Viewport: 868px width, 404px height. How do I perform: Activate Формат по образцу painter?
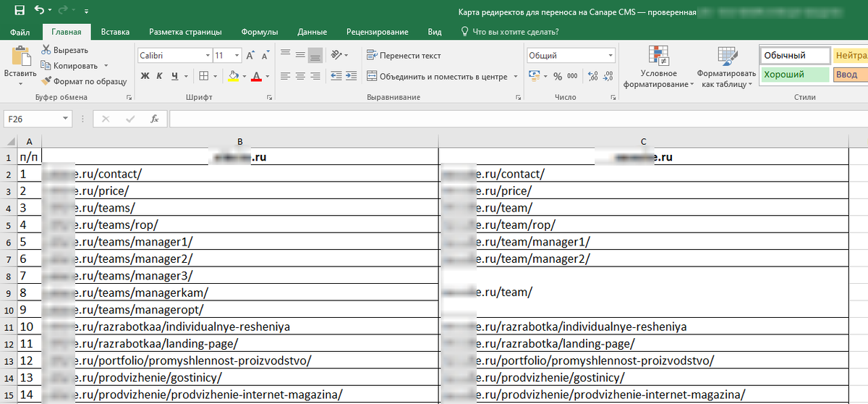tap(84, 82)
